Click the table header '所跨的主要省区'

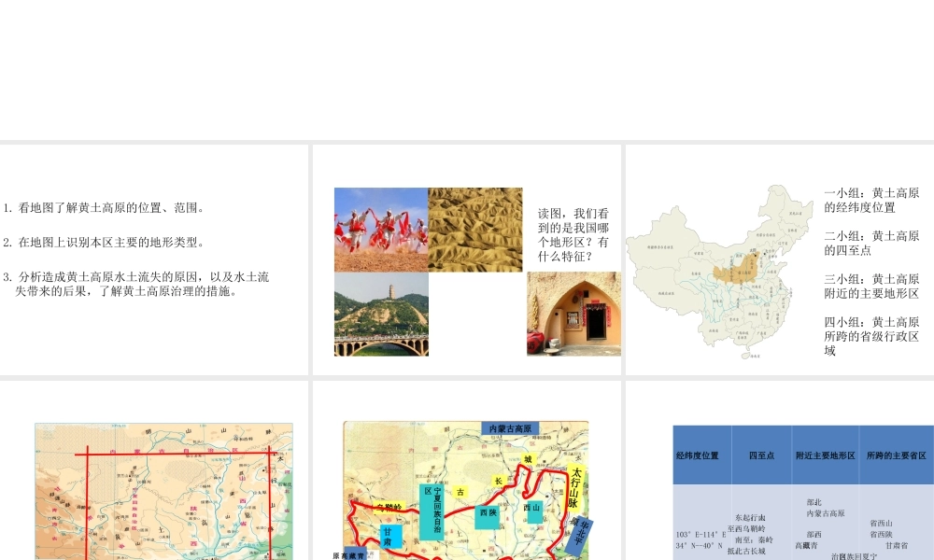pyautogui.click(x=897, y=455)
